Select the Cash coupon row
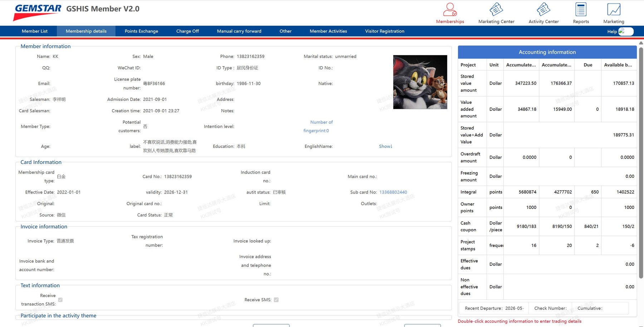Image resolution: width=644 pixels, height=327 pixels. [547, 226]
